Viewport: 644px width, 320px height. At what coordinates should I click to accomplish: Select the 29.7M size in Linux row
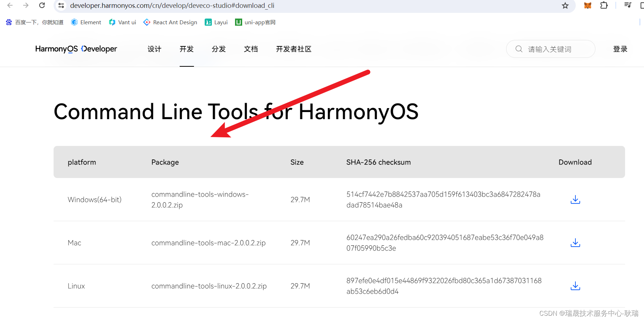[300, 286]
